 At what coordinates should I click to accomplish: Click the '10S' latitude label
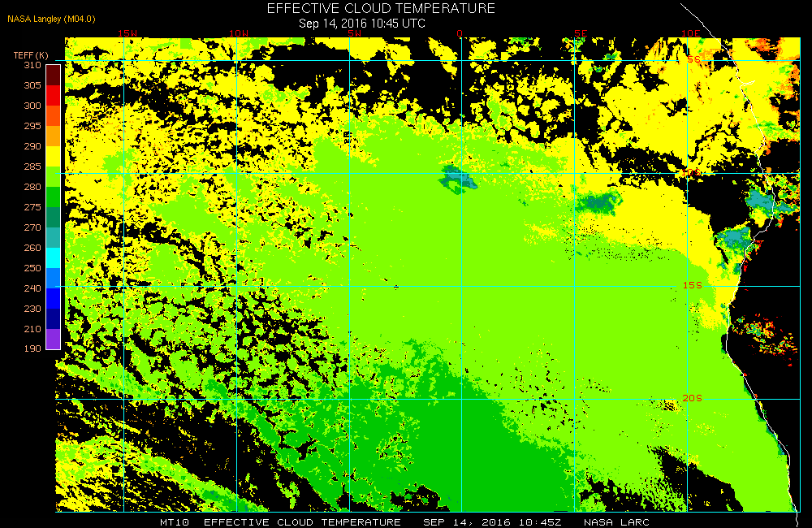[x=691, y=172]
